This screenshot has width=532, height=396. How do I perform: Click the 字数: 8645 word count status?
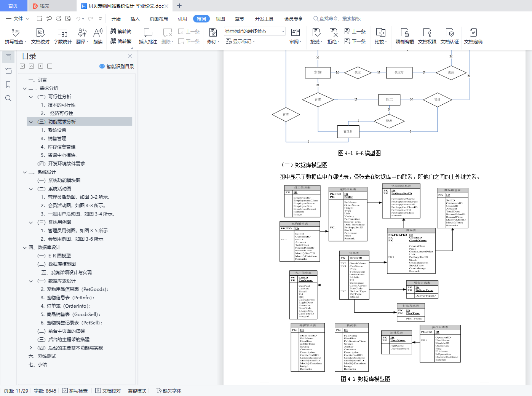click(x=45, y=391)
